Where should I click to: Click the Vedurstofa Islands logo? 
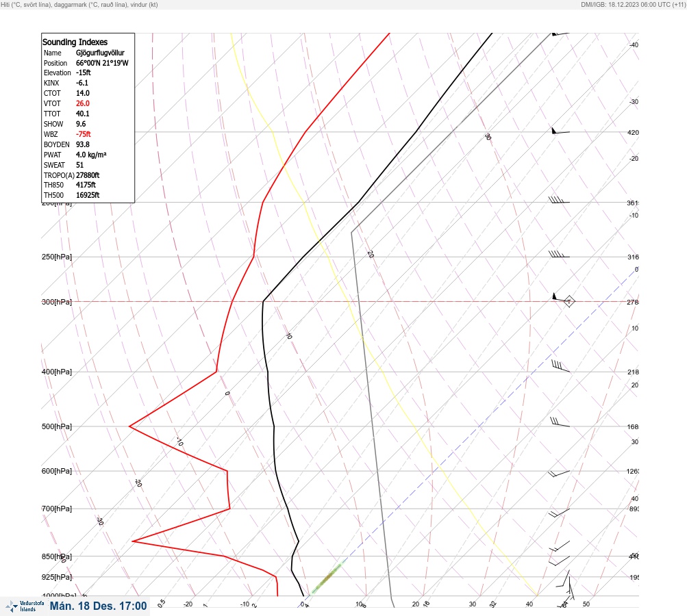pos(25,606)
